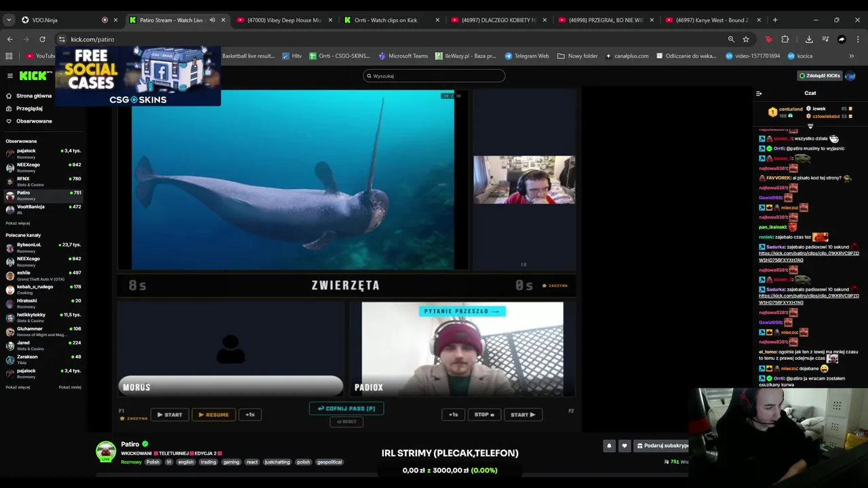Collapse the chat panel with the arrow icon
Image resolution: width=868 pixels, height=488 pixels.
[759, 93]
